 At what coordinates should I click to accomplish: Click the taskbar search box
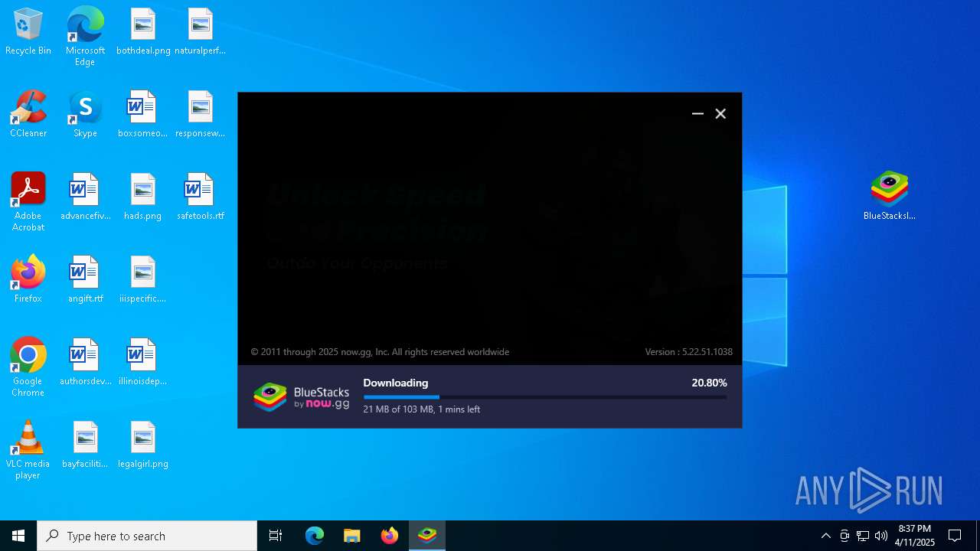[147, 536]
